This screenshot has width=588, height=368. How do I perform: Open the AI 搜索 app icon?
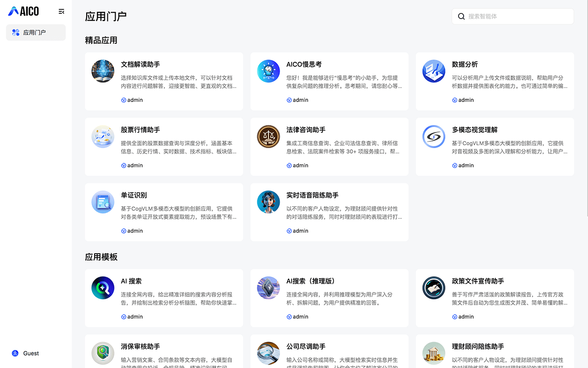tap(103, 288)
